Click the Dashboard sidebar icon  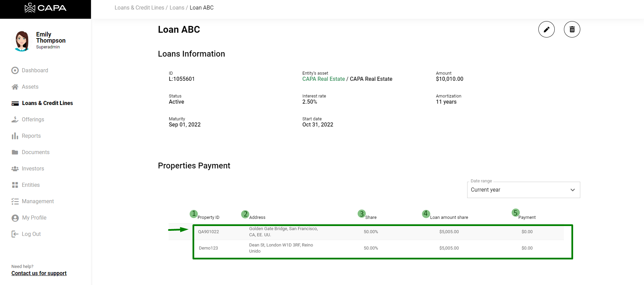pos(15,71)
